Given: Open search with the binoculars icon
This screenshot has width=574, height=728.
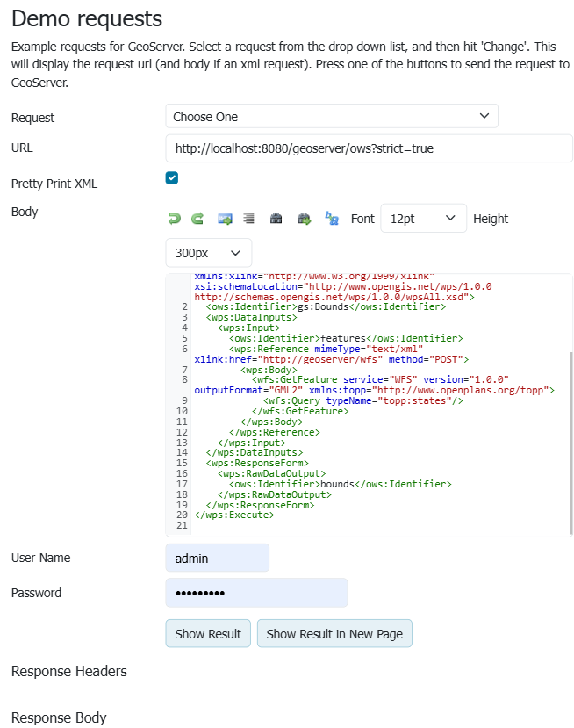Looking at the screenshot, I should (x=276, y=219).
